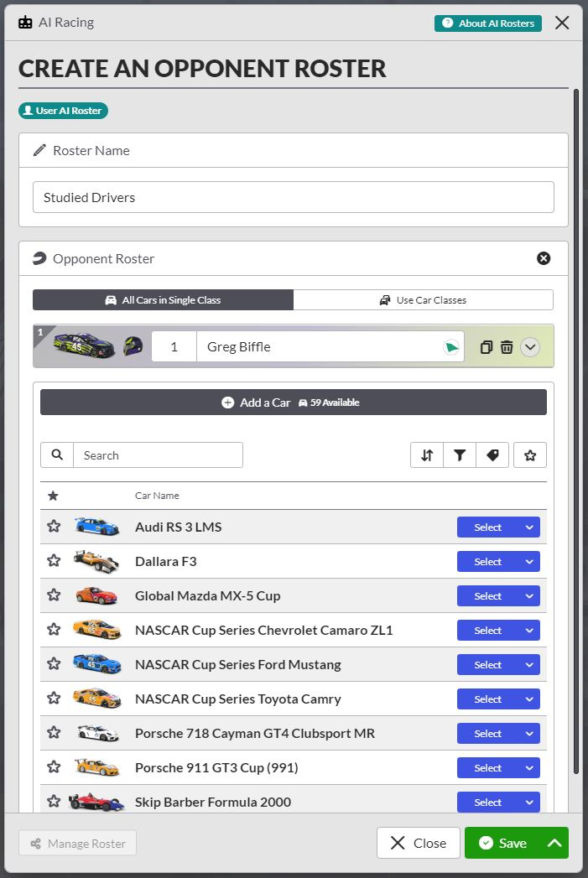This screenshot has height=878, width=588.
Task: Select the Porsche 911 GT3 Cup (991)
Action: [487, 767]
